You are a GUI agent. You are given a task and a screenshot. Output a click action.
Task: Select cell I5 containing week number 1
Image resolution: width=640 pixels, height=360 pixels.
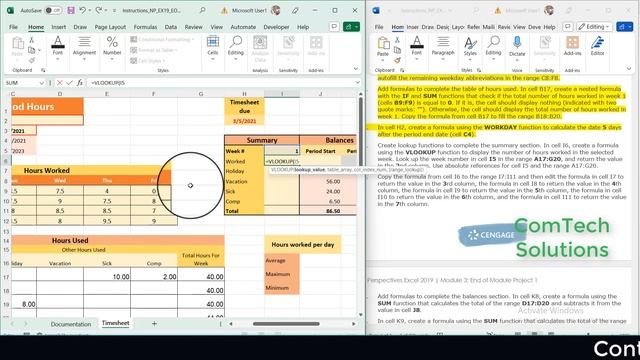click(x=282, y=151)
